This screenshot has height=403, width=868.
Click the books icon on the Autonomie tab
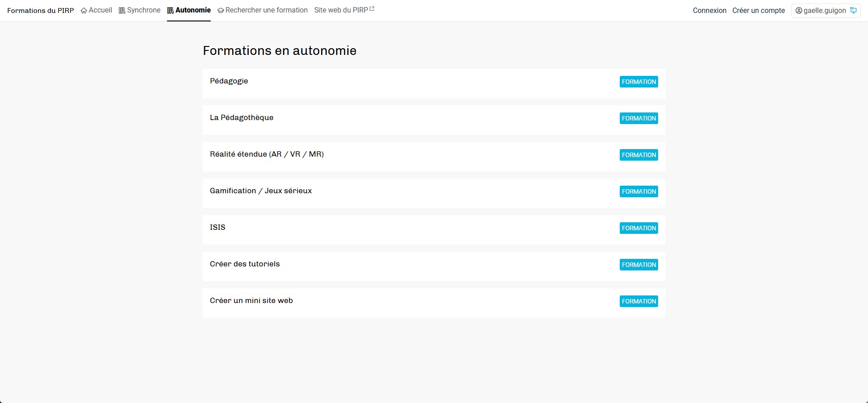pyautogui.click(x=170, y=10)
